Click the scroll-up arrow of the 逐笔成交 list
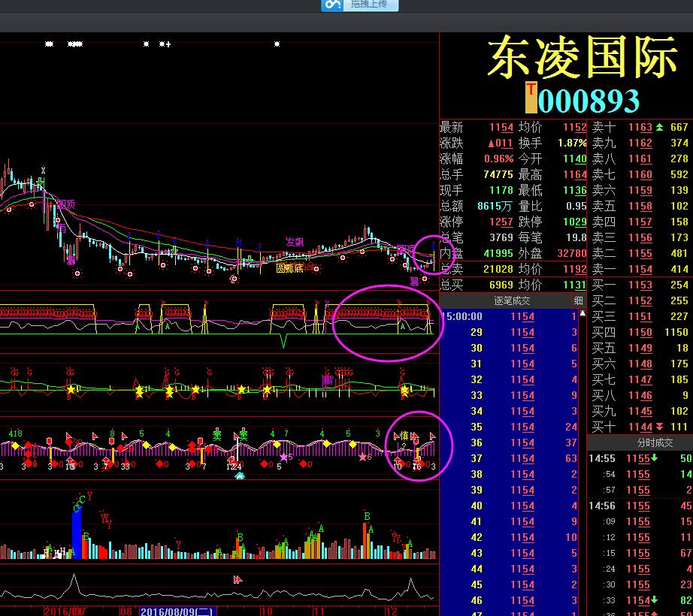 [x=583, y=313]
